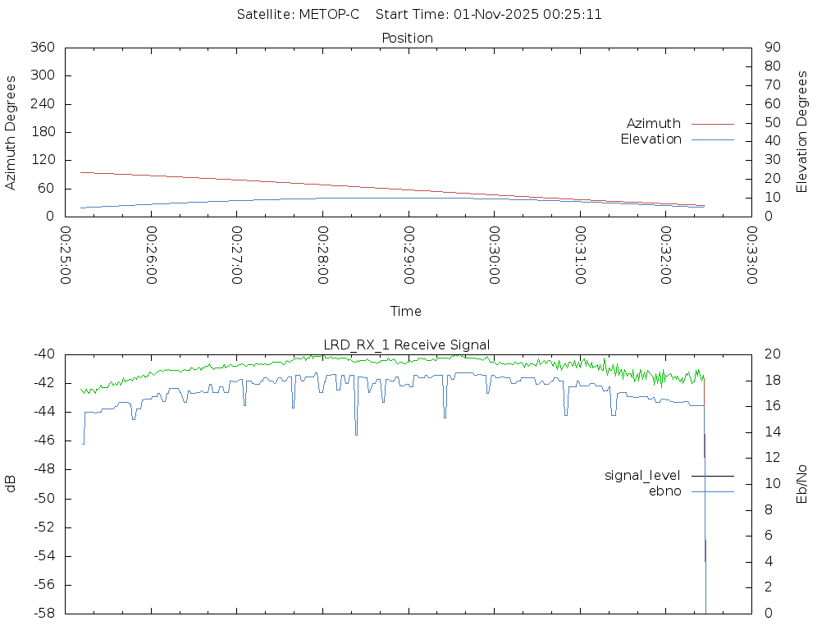Click the dB left axis label

point(11,484)
